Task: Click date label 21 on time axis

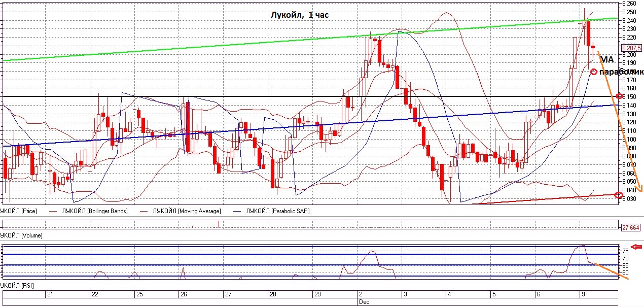Action: [50, 294]
